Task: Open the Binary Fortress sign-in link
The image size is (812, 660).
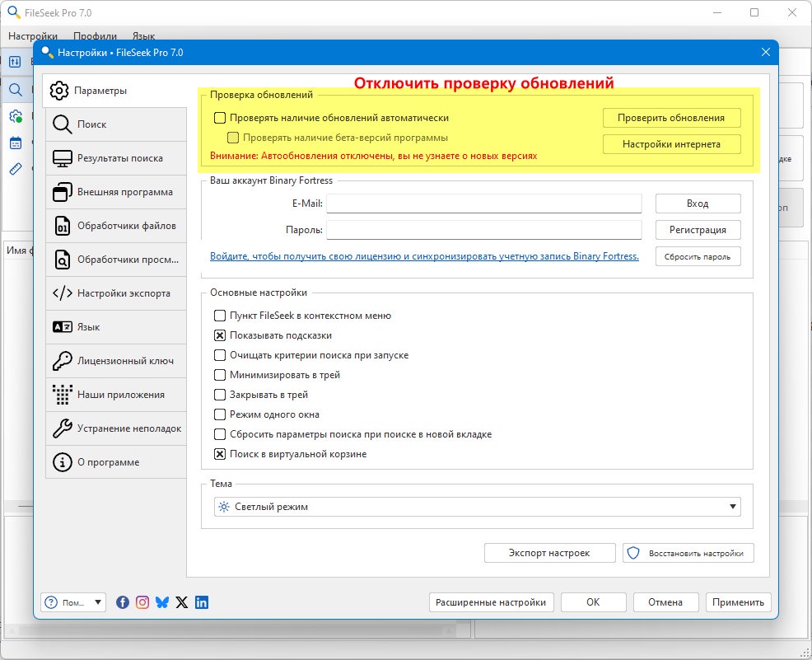Action: 424,256
